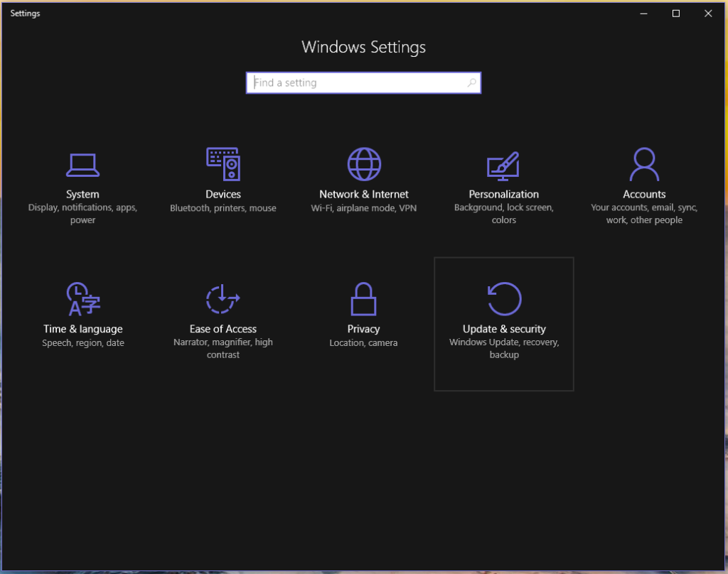Click the Accounts person icon
The width and height of the screenshot is (728, 574).
[x=644, y=164]
